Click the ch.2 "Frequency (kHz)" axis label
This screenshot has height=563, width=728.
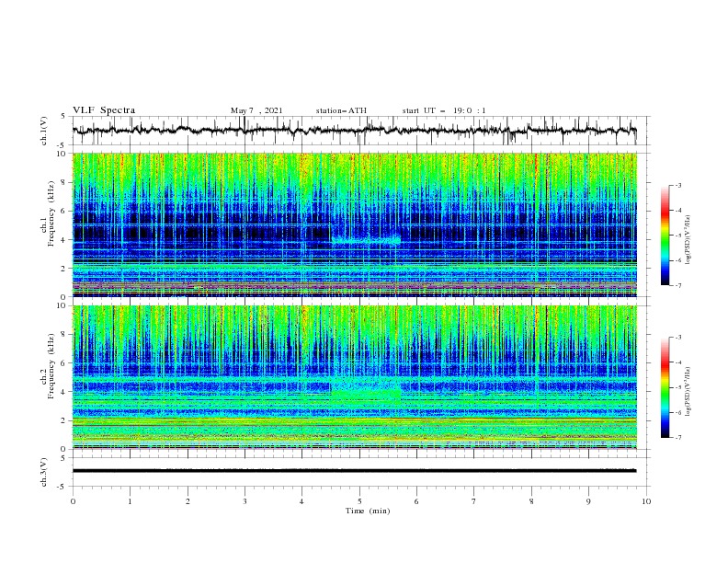51,366
